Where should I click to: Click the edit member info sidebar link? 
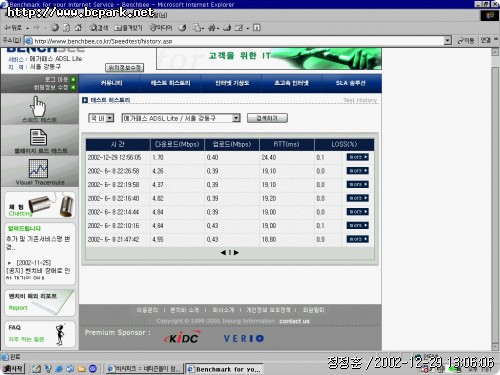(x=54, y=87)
